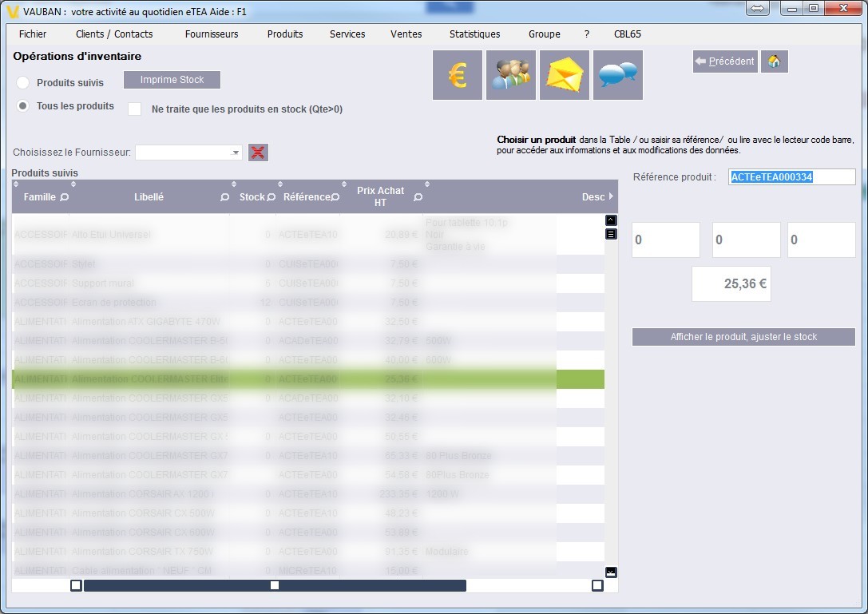Click the Euro currency icon button
Screen dimensions: 868x614
pos(458,75)
